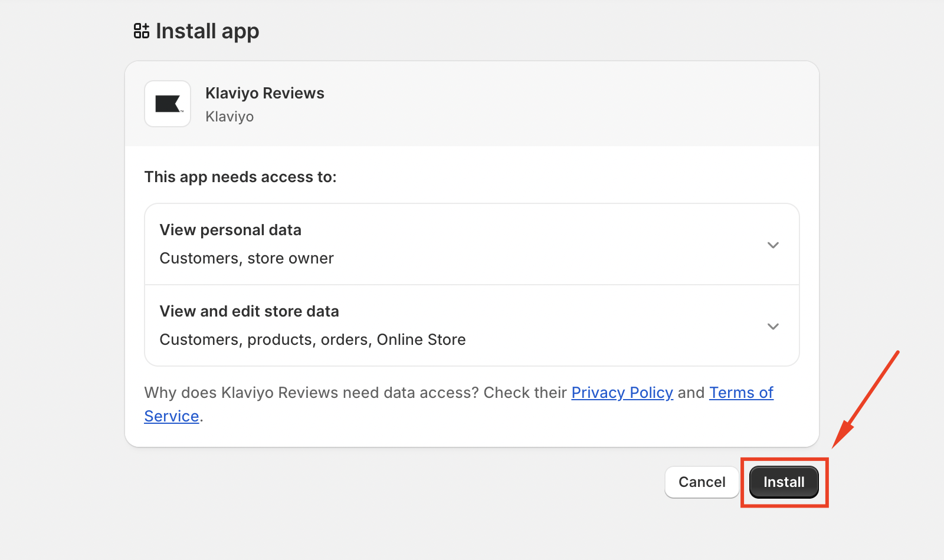Click the Service link text on second line
Image resolution: width=944 pixels, height=560 pixels.
172,416
